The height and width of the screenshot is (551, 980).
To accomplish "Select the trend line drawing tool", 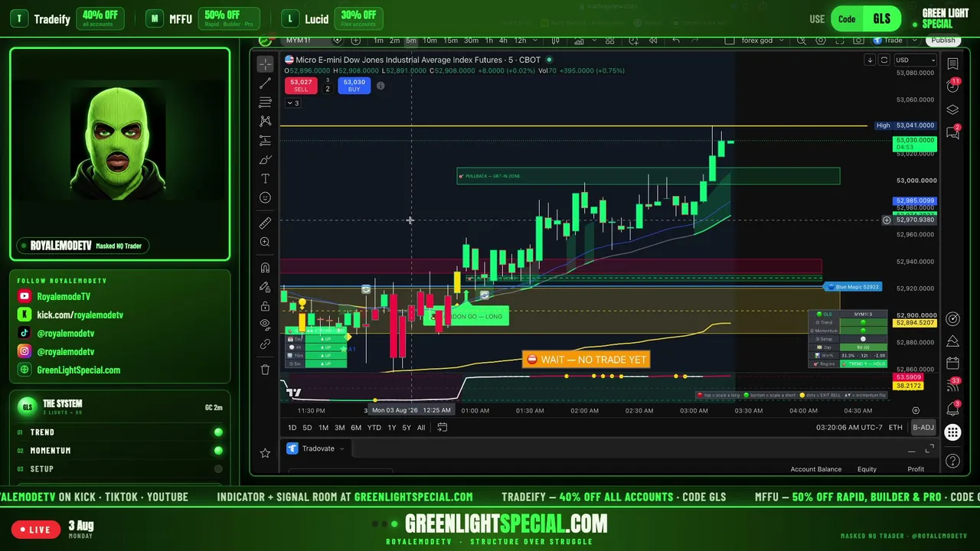I will click(x=266, y=83).
